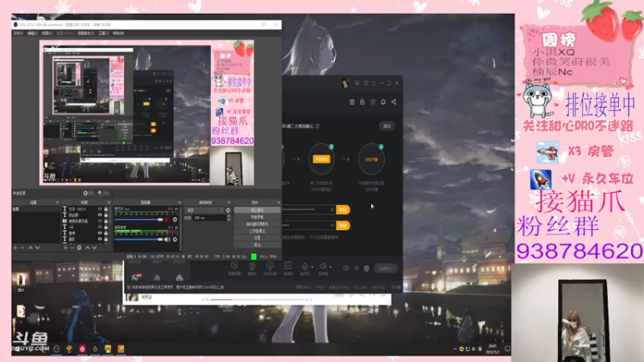The height and width of the screenshot is (362, 644).
Task: Adjust 桌面音频 volume slider
Action: point(138,239)
